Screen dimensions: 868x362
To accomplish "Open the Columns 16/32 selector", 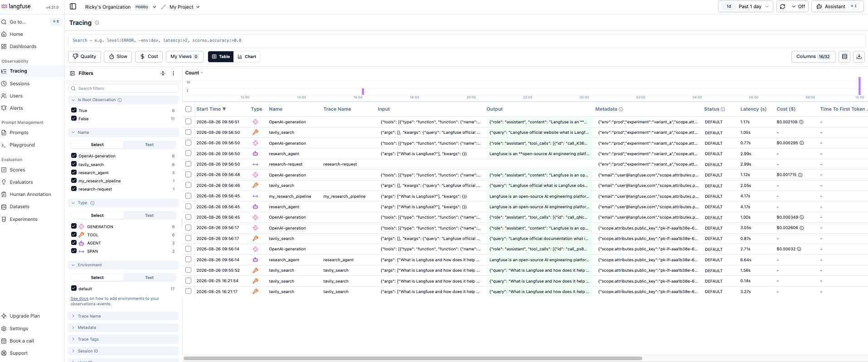I will [x=813, y=57].
